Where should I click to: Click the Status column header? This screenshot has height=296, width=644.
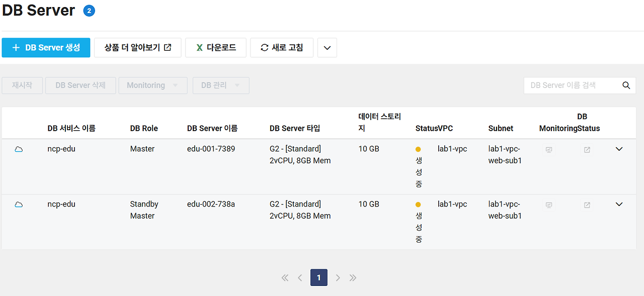(426, 129)
